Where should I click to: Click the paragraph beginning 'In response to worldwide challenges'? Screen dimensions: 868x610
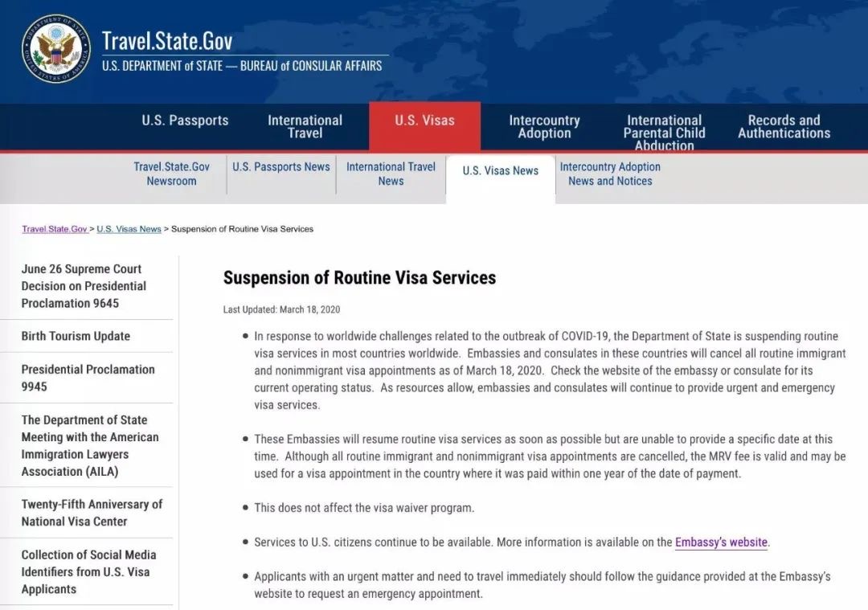coord(551,371)
